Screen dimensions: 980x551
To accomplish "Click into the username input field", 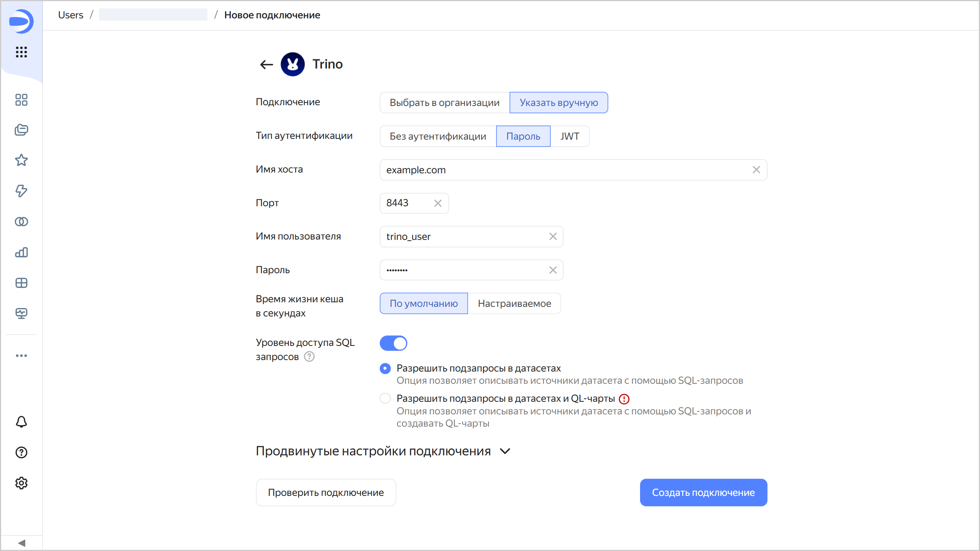I will pos(463,236).
